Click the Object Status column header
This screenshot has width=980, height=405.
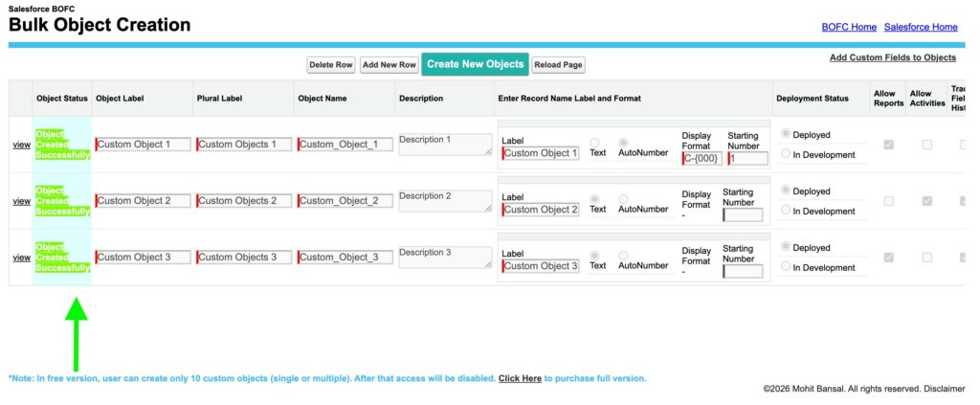point(62,98)
